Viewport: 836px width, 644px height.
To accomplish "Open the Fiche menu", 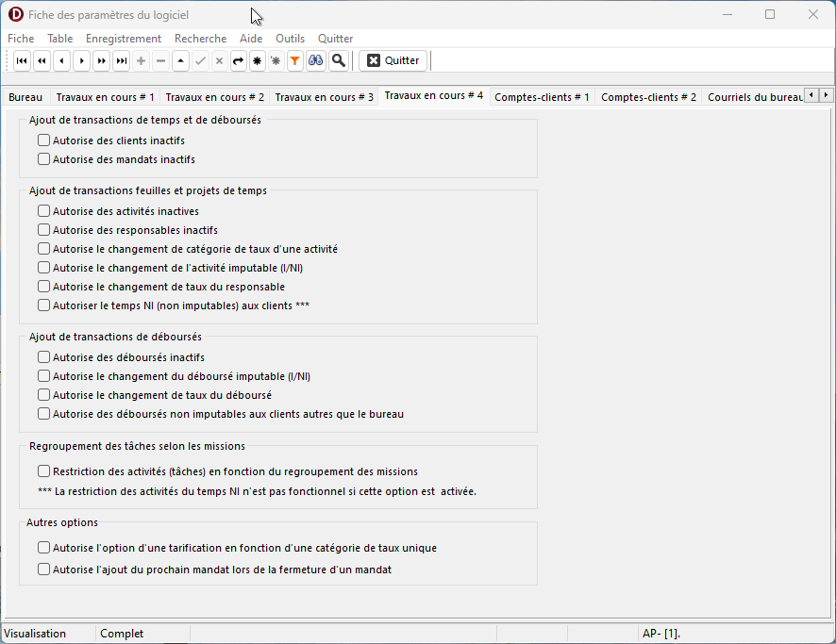I will click(x=21, y=39).
